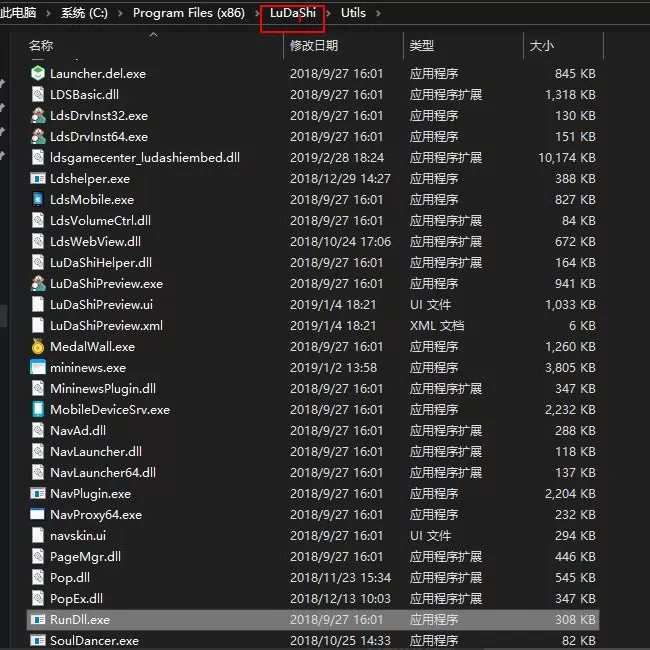This screenshot has width=650, height=650.
Task: Sort by the 修改日期 column header
Action: [x=314, y=45]
